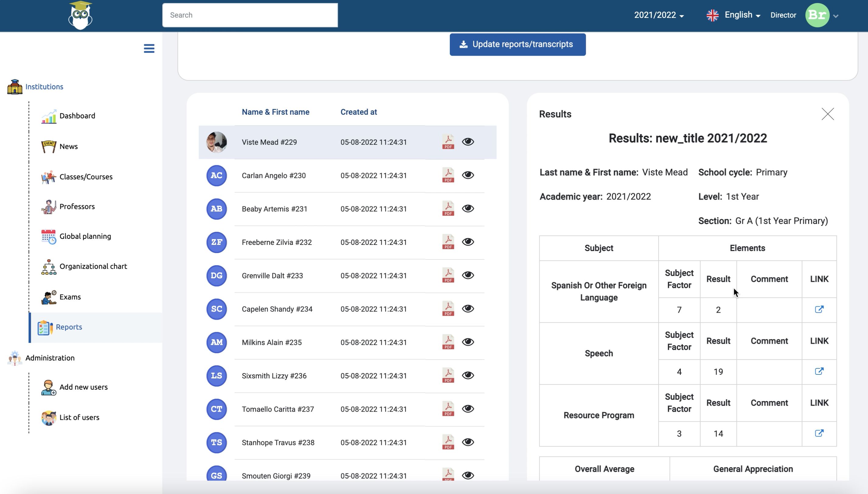Open Spanish language result link icon

819,309
